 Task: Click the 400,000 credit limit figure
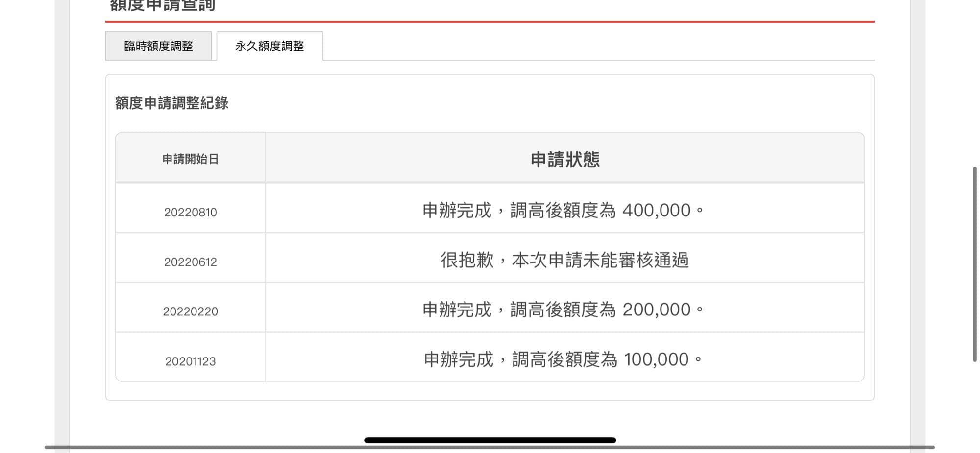pos(656,211)
